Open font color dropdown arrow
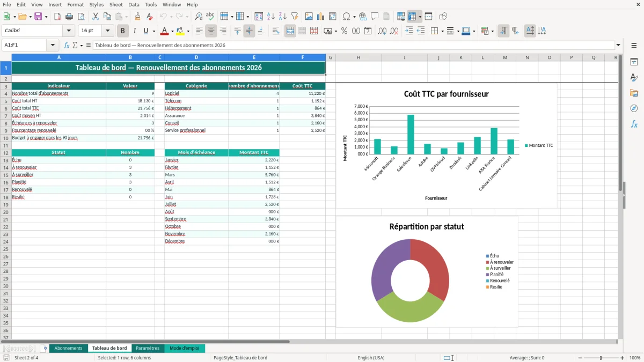Screen dimensions: 644x362 [172, 31]
